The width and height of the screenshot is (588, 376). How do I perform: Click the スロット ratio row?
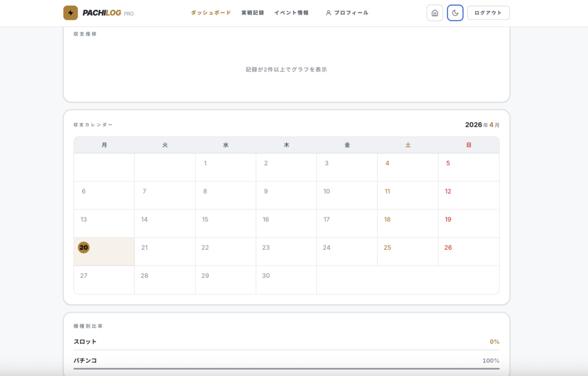pyautogui.click(x=286, y=342)
